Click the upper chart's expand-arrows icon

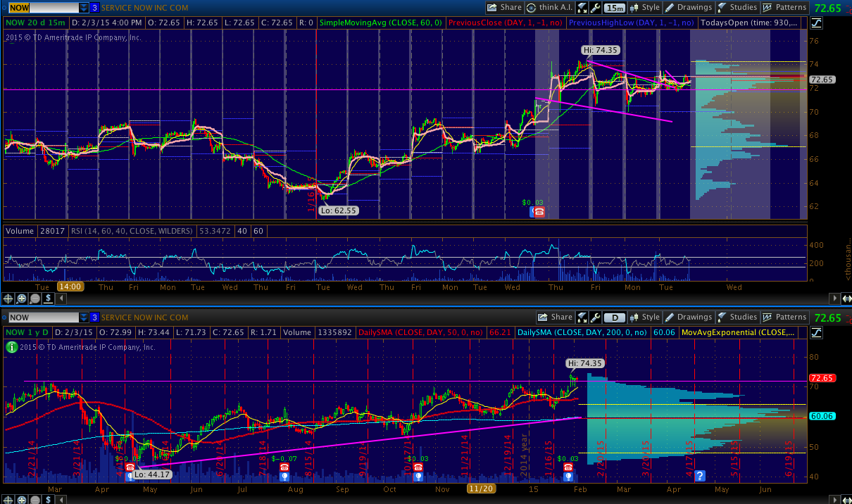582,8
